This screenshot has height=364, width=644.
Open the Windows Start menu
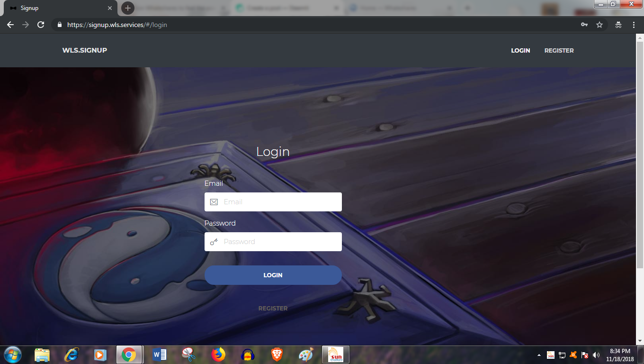(12, 355)
